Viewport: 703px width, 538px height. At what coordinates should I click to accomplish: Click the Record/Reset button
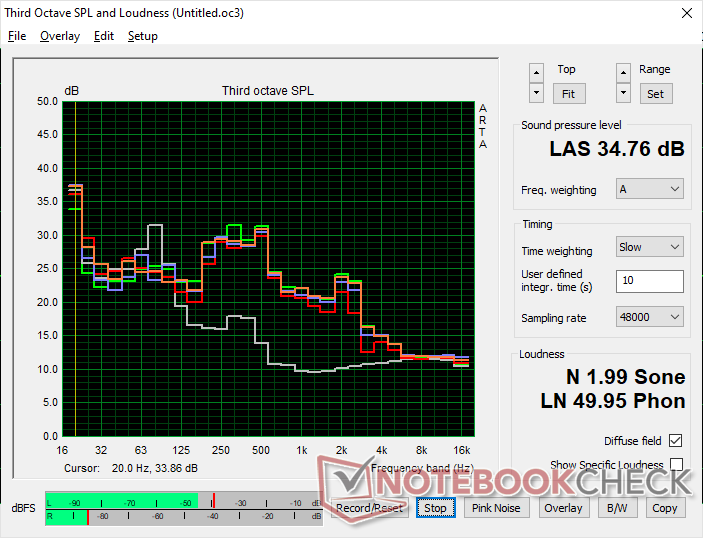coord(370,508)
